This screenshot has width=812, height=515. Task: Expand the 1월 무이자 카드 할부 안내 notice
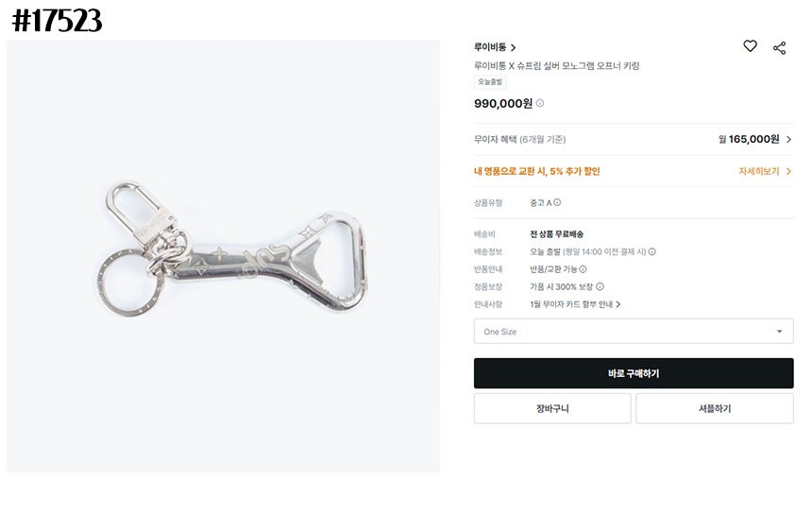click(617, 304)
